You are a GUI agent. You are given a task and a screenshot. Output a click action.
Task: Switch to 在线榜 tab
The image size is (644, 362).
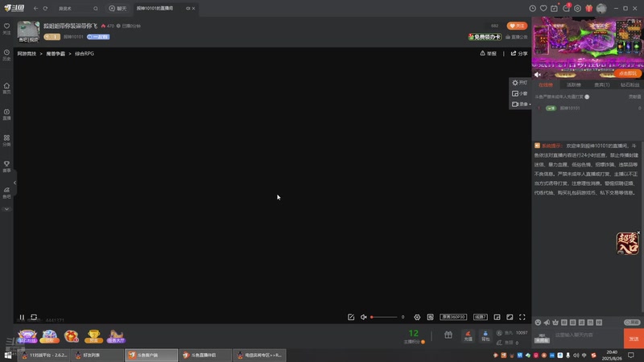[546, 85]
